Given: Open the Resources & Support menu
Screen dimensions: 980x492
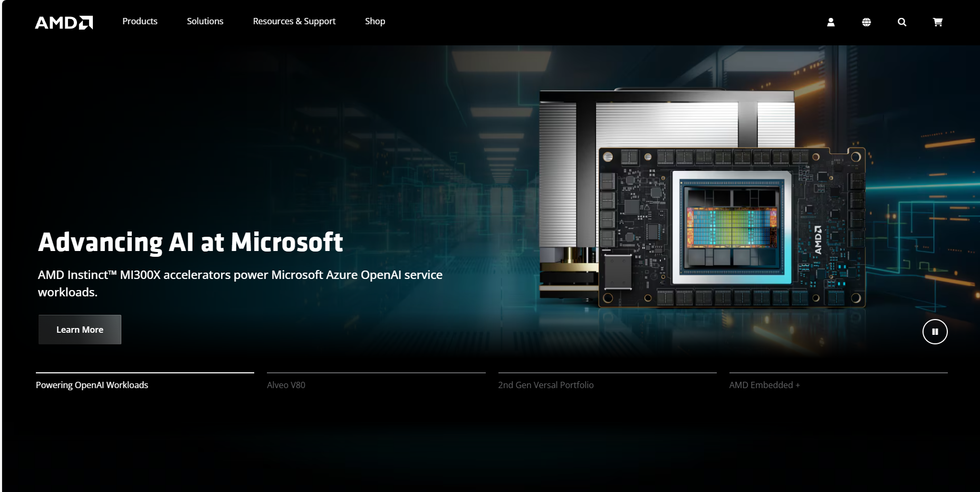Looking at the screenshot, I should 294,21.
